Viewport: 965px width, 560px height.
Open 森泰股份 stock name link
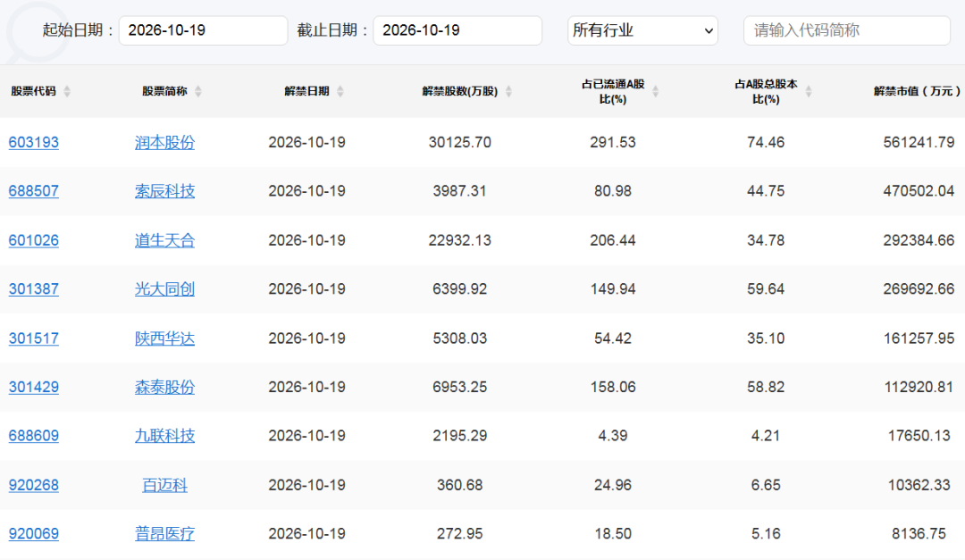165,387
